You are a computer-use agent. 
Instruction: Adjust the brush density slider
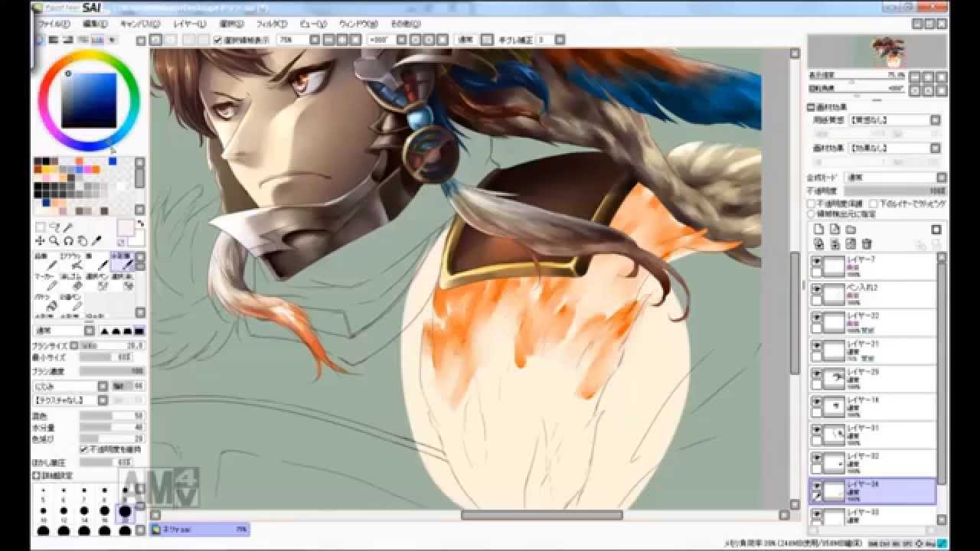(112, 370)
